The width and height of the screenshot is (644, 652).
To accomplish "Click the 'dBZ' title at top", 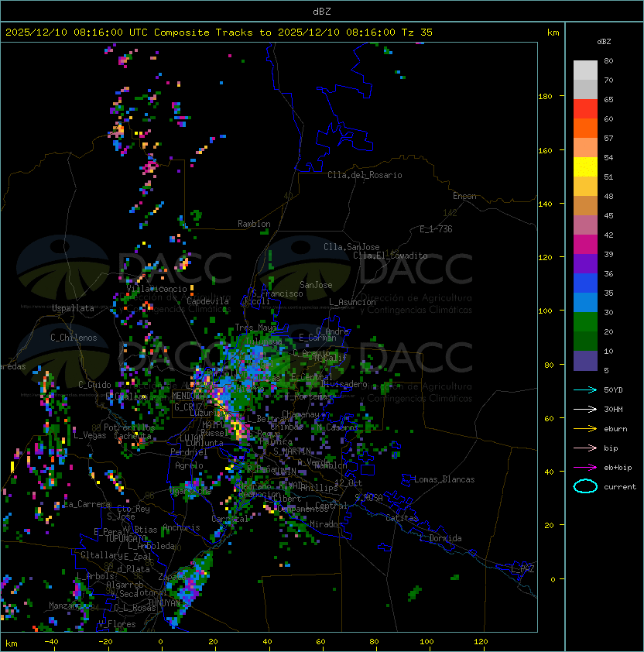I will coord(322,12).
